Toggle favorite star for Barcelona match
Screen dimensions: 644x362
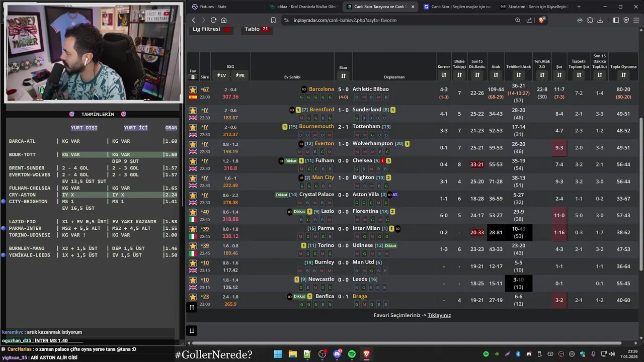193,90
